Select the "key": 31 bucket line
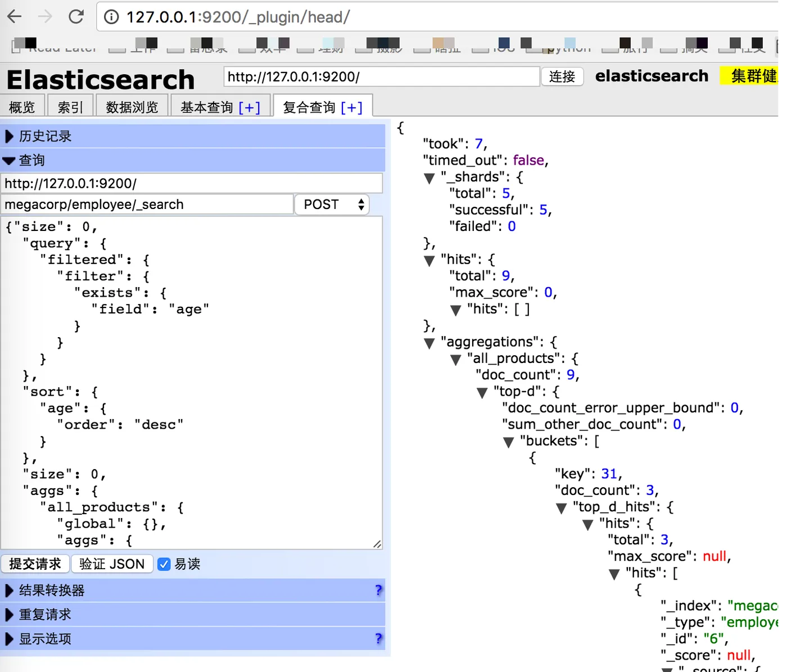This screenshot has width=787, height=672. [x=589, y=474]
